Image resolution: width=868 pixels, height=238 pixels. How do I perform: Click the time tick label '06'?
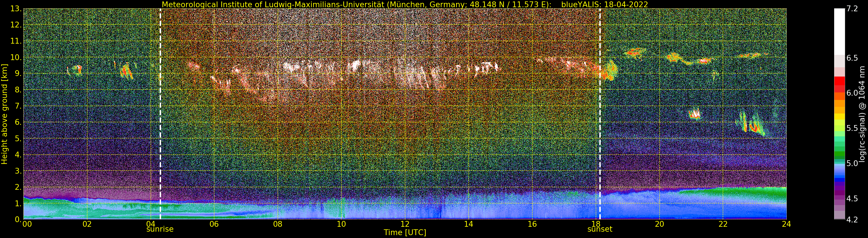[214, 224]
